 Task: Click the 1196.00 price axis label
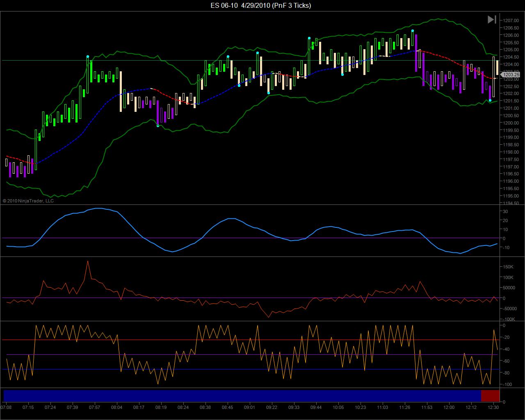(511, 181)
